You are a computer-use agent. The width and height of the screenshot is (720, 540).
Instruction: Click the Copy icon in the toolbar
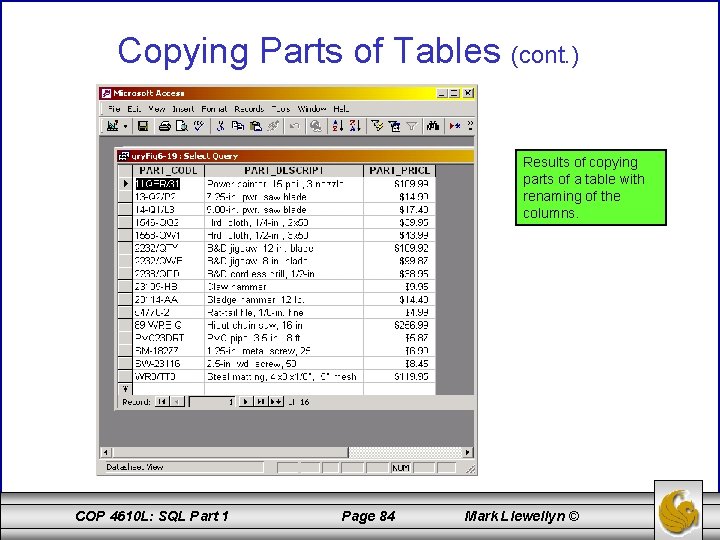click(237, 126)
